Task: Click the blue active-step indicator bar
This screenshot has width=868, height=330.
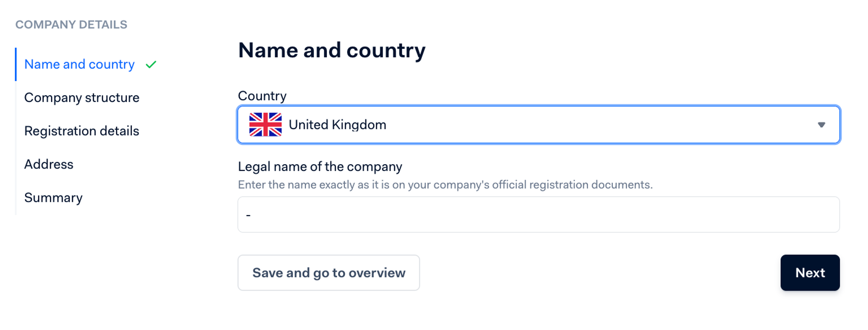Action: click(x=16, y=64)
